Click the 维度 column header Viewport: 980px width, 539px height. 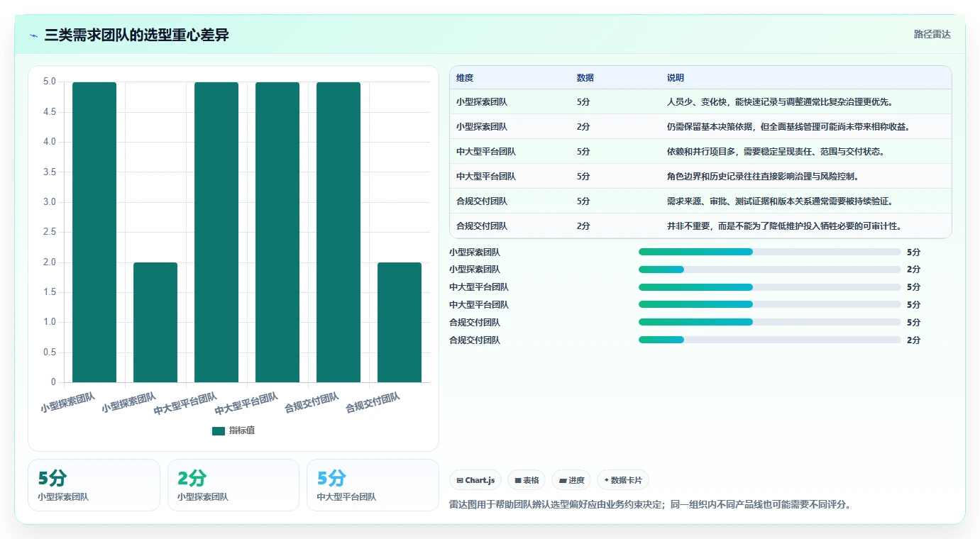click(x=465, y=78)
